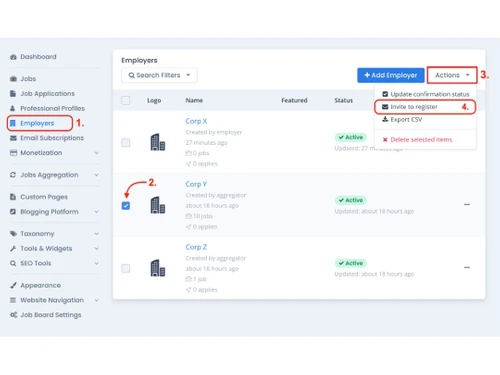500x375 pixels.
Task: Expand the Website Navigation submenu chevron
Action: pos(96,300)
